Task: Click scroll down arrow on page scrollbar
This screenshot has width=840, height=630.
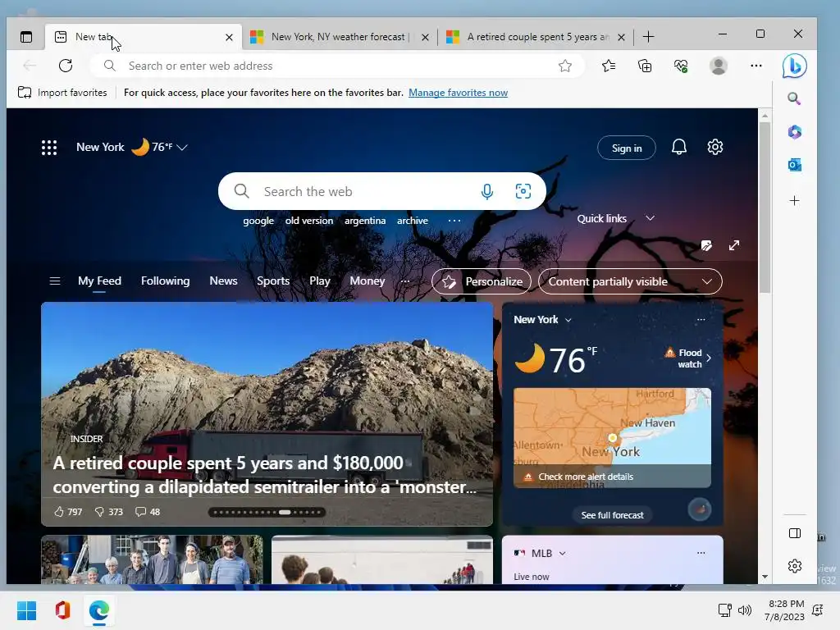Action: (x=765, y=577)
